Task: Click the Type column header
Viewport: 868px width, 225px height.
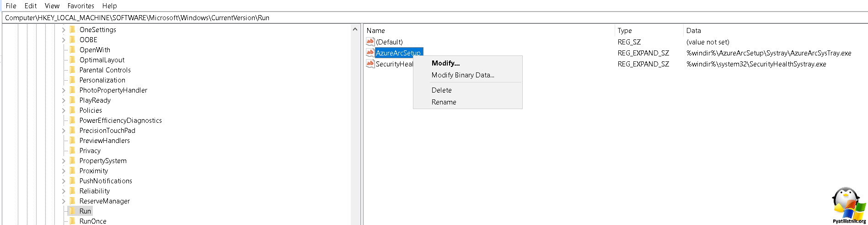Action: [624, 31]
